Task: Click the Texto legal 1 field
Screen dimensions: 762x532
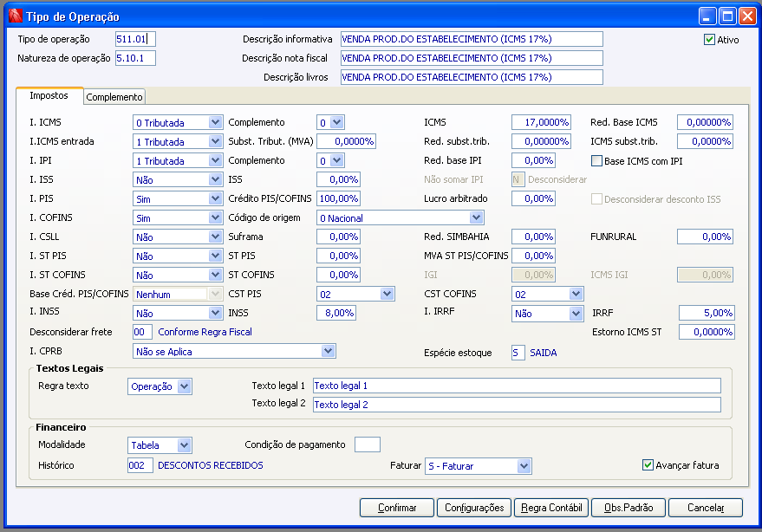Action: (x=516, y=386)
